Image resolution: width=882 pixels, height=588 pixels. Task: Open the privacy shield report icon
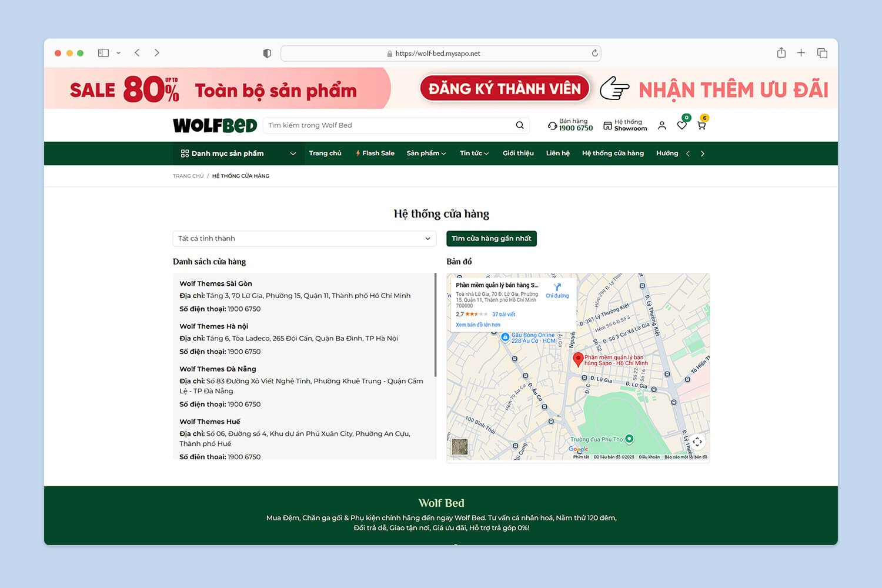[267, 54]
